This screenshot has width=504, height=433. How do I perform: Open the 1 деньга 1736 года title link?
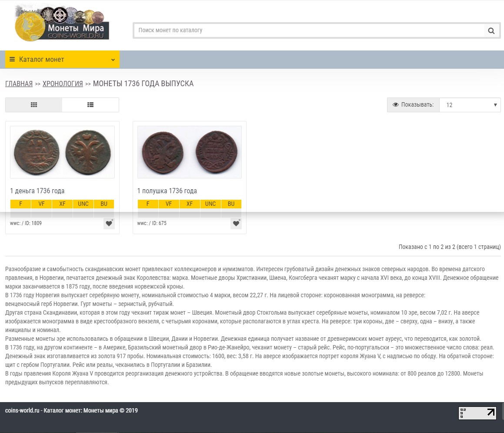pos(37,191)
